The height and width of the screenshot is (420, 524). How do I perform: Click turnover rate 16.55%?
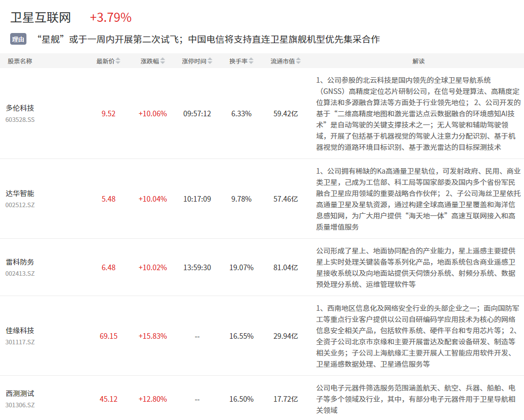tap(241, 336)
